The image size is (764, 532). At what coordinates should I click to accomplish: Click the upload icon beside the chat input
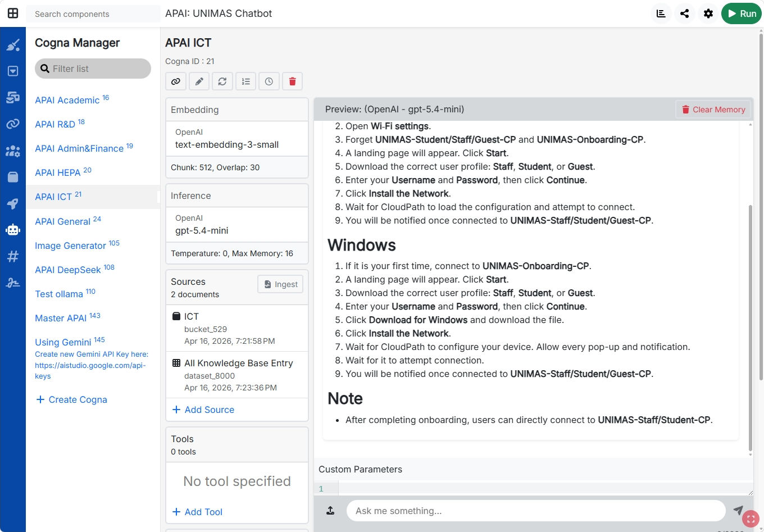click(x=330, y=511)
